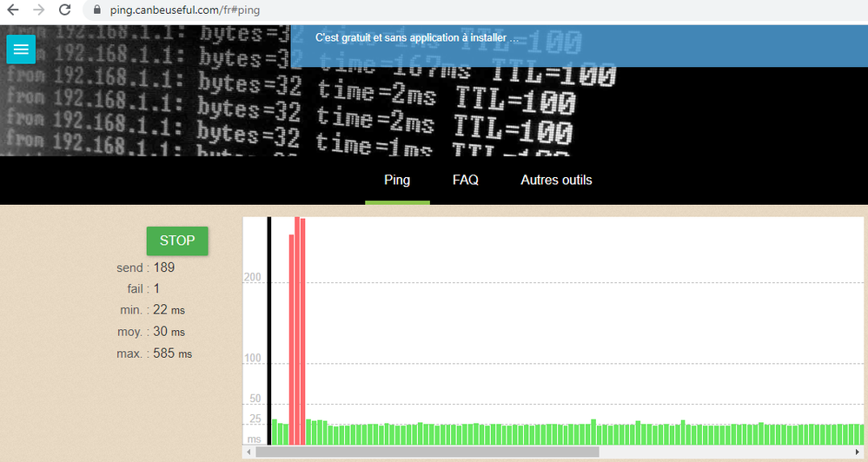
Task: Open the FAQ tab
Action: (466, 181)
